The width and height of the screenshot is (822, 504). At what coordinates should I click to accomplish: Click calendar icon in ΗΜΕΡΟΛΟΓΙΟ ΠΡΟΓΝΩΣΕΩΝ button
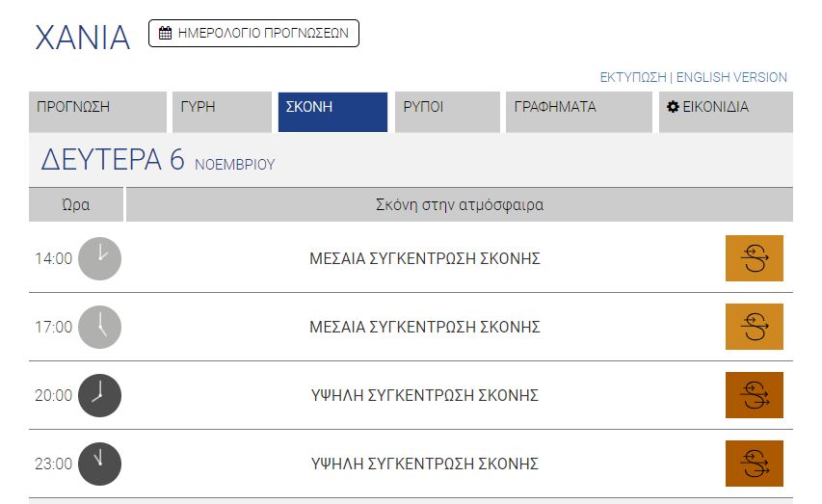click(166, 33)
